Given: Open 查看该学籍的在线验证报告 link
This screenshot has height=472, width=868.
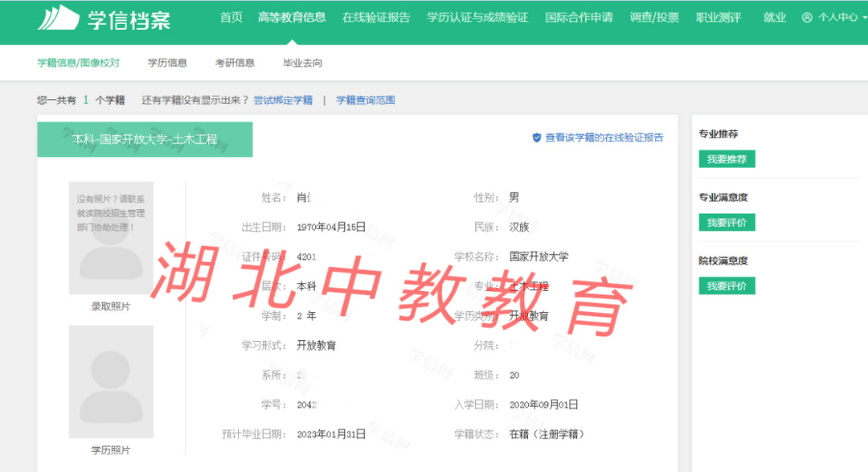Looking at the screenshot, I should tap(604, 138).
